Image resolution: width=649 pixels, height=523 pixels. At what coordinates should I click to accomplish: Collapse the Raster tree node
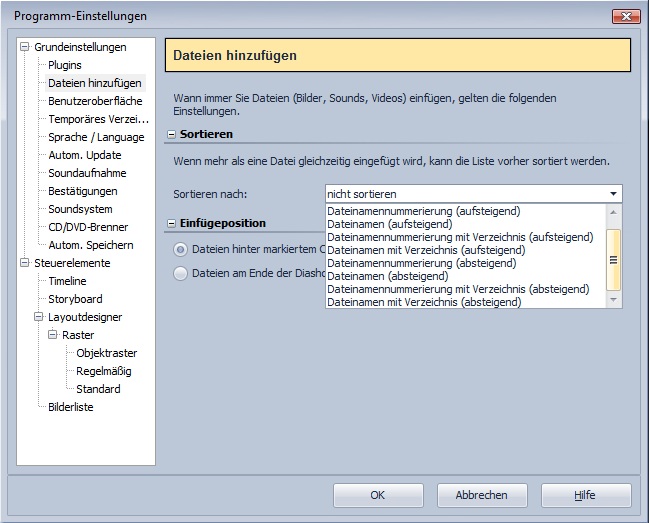pos(53,335)
